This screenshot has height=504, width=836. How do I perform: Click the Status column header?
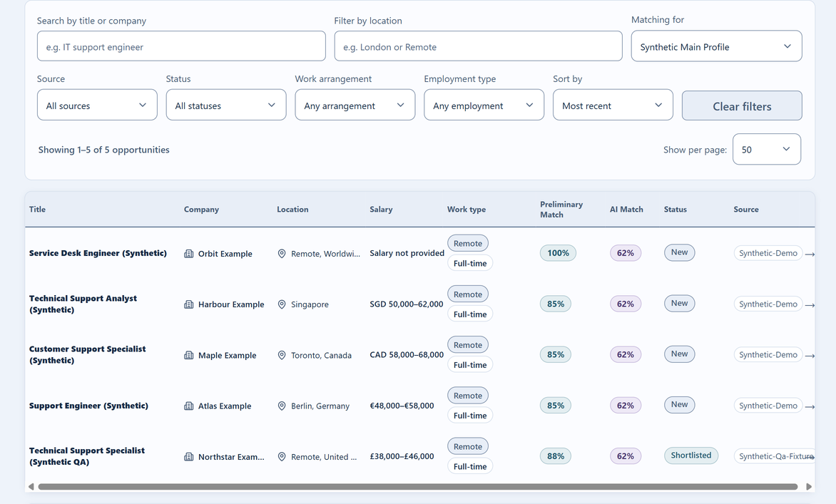[675, 210]
